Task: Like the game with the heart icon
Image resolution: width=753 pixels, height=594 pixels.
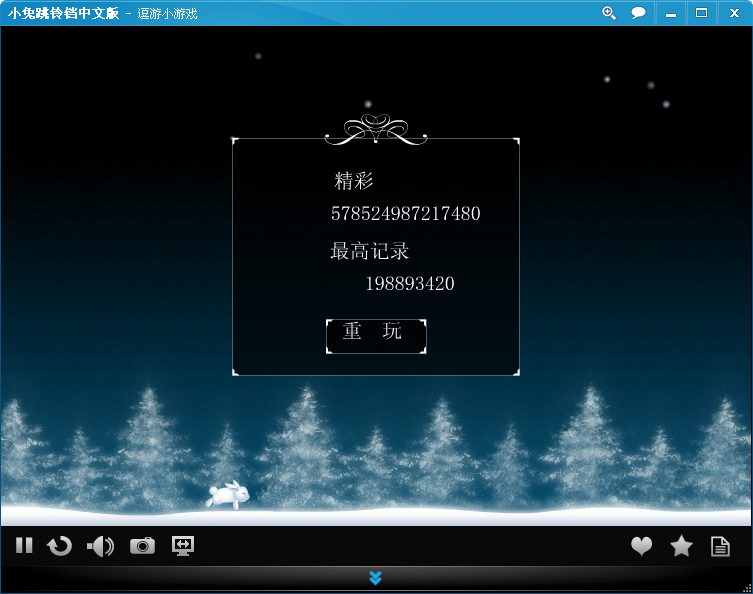Action: tap(642, 546)
